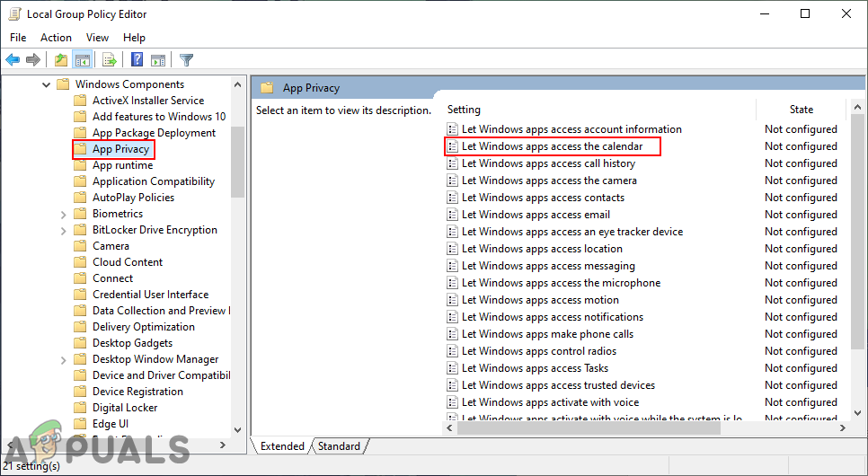This screenshot has height=476, width=868.
Task: Select Let Windows apps access the calendar
Action: tap(552, 146)
